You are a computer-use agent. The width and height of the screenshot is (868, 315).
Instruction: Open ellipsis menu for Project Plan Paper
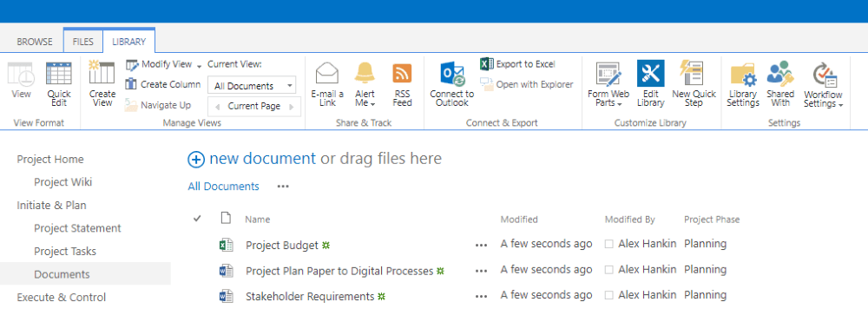(481, 271)
